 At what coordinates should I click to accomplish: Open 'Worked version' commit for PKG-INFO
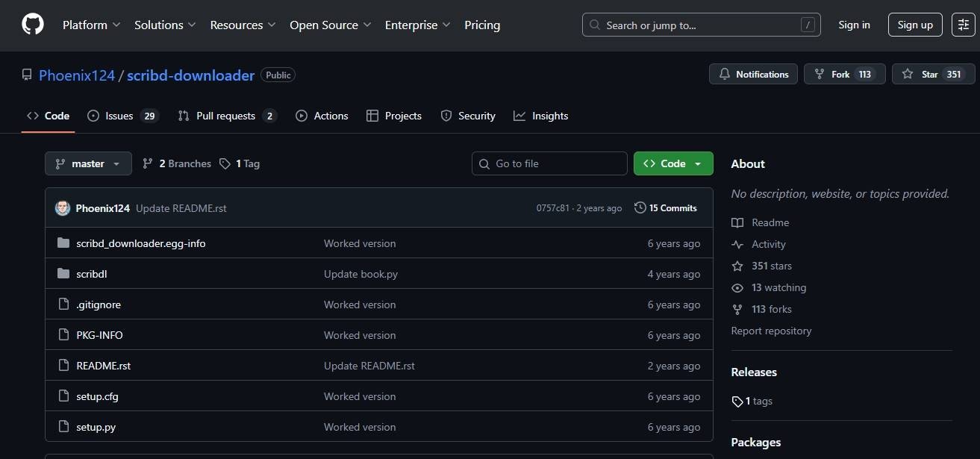coord(360,335)
